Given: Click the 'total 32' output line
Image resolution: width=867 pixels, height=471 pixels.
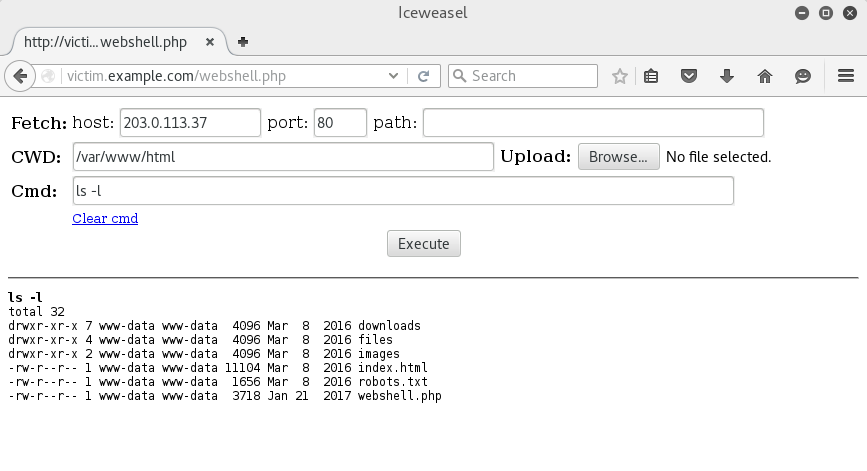Looking at the screenshot, I should click(x=36, y=312).
